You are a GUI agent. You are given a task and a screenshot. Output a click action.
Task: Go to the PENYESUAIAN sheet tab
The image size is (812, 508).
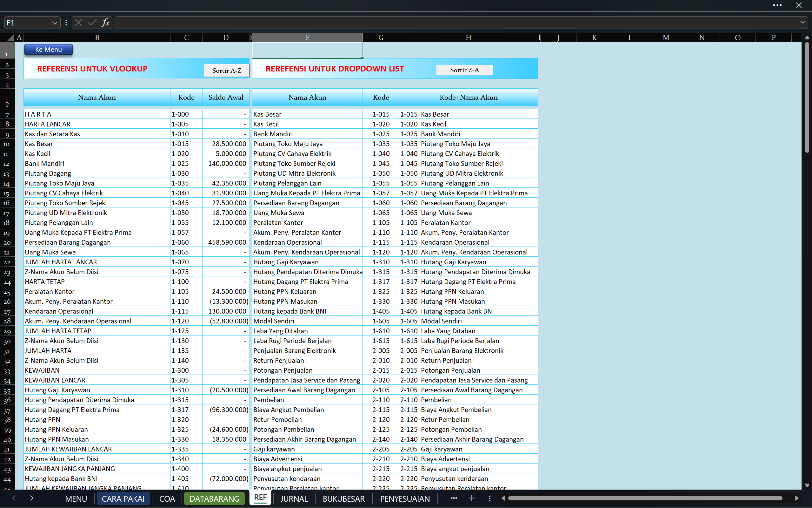[405, 498]
